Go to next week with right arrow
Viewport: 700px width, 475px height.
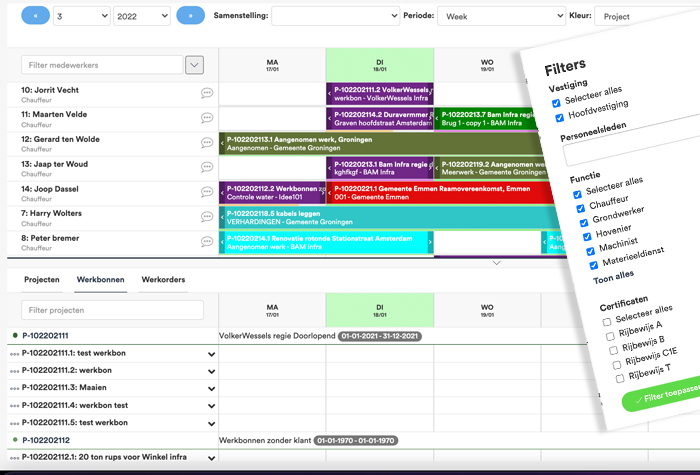[190, 16]
